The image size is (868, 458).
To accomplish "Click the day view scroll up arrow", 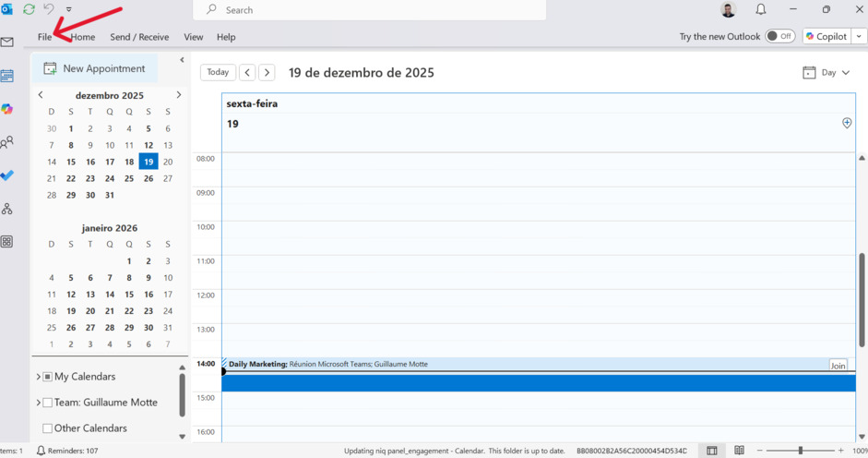I will [862, 158].
